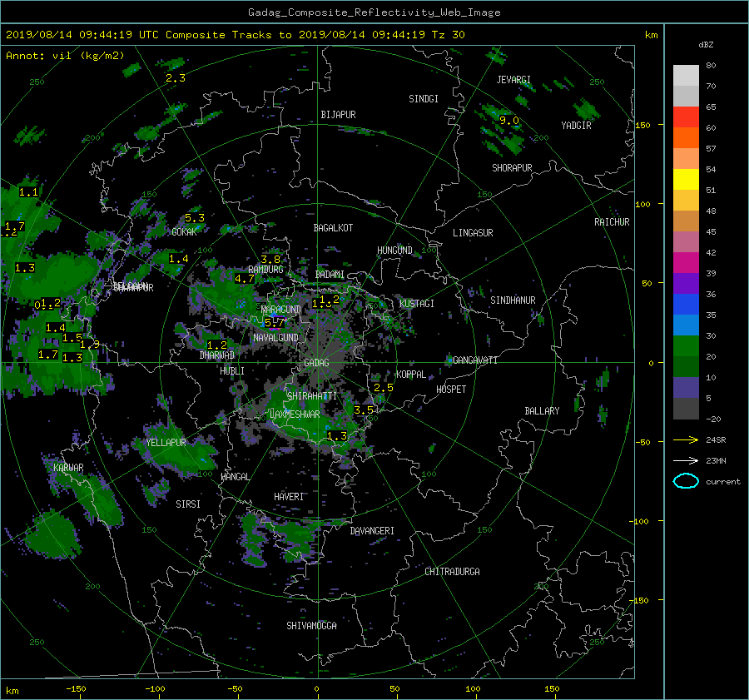Viewport: 749px width, 700px height.
Task: Pick the NAVALGUND label on the map
Action: point(275,338)
